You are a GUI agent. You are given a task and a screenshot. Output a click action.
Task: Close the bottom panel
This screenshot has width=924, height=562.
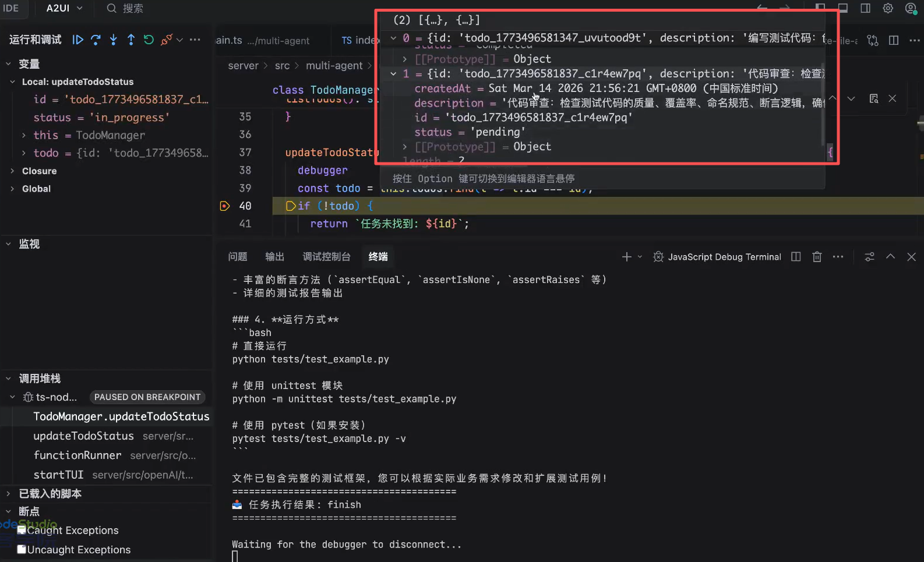[912, 257]
